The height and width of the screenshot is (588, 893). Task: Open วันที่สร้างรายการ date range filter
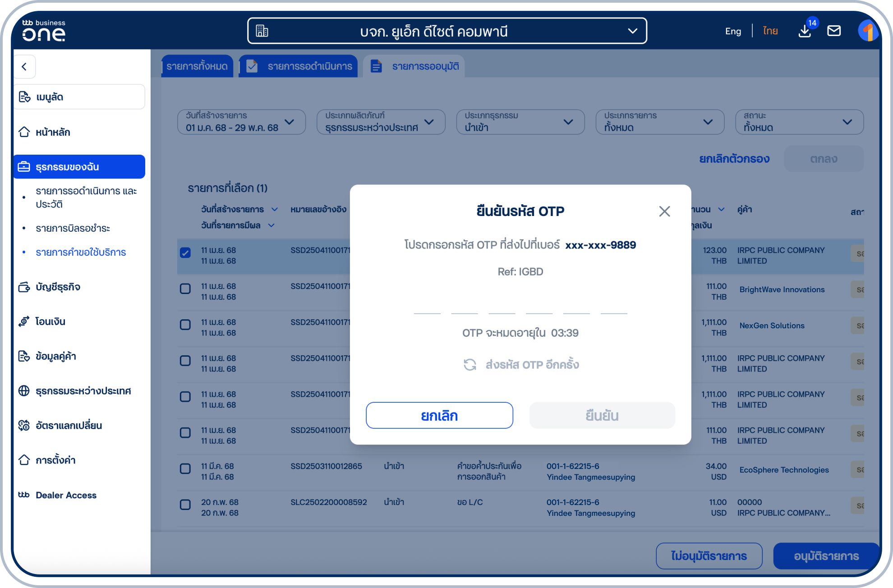point(241,122)
